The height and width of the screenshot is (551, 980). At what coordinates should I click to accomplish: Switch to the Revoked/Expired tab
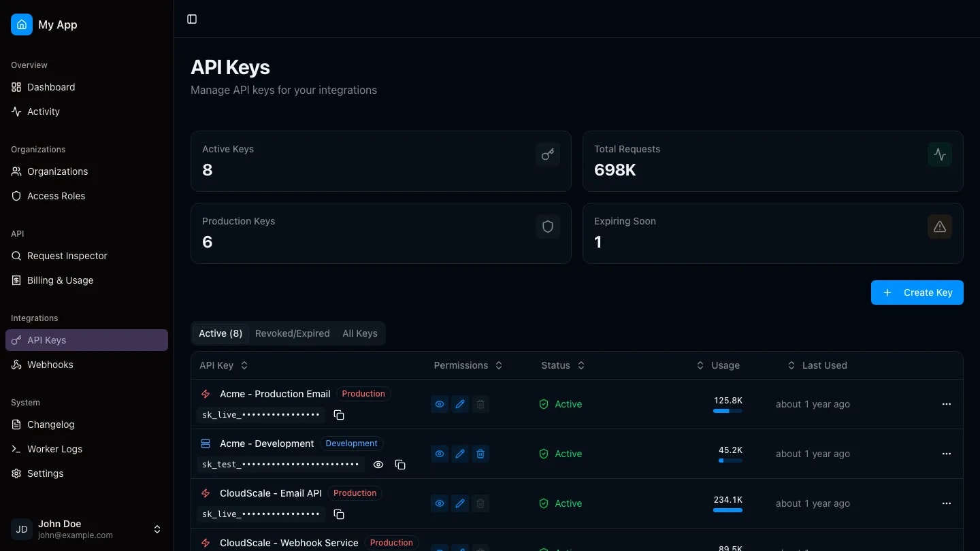point(293,333)
